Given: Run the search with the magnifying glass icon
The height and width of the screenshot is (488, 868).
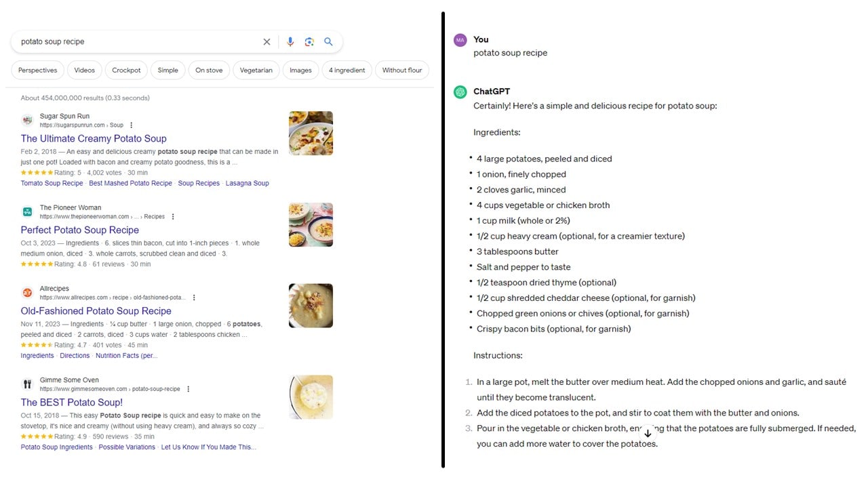Looking at the screenshot, I should point(328,41).
